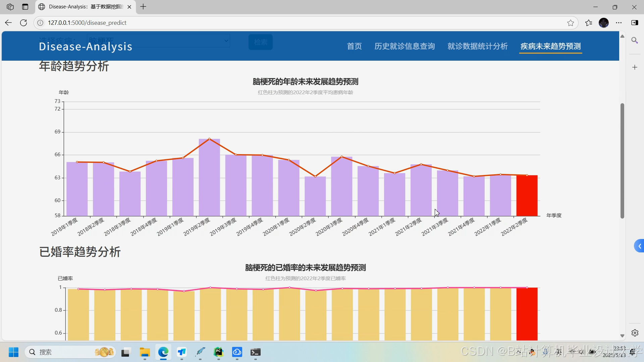The height and width of the screenshot is (362, 644).
Task: Click the page vertical scrollbar thumb
Action: [622, 161]
